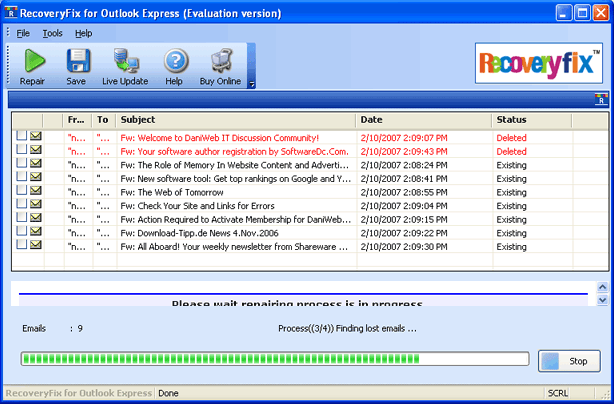Maximize the RecoveryFix window

pyautogui.click(x=582, y=13)
